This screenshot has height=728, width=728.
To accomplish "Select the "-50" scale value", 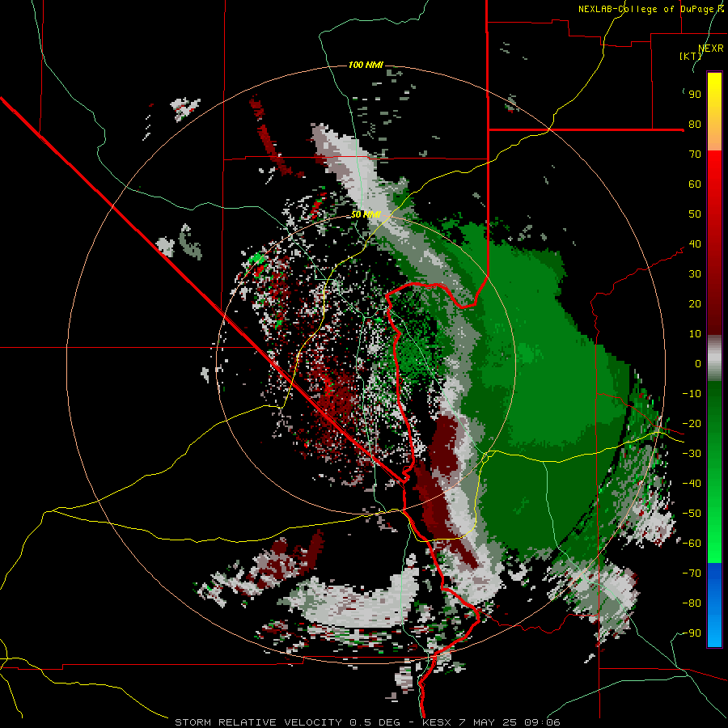I will 692,514.
